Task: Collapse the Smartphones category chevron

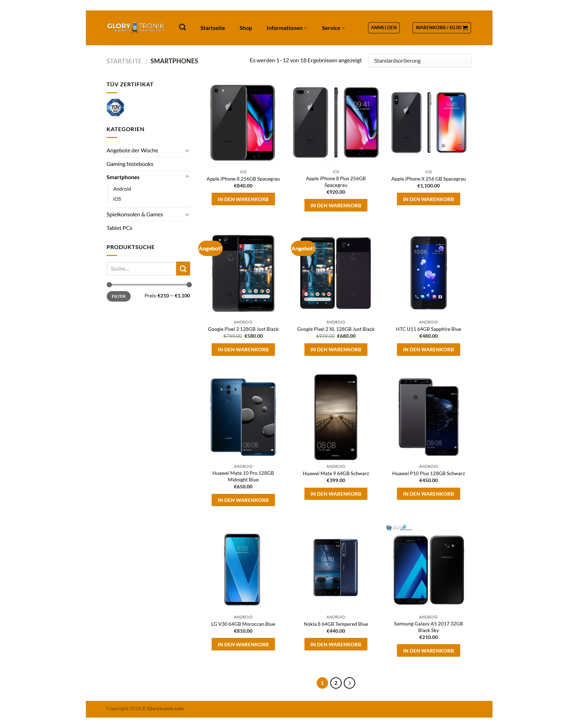Action: (x=187, y=177)
